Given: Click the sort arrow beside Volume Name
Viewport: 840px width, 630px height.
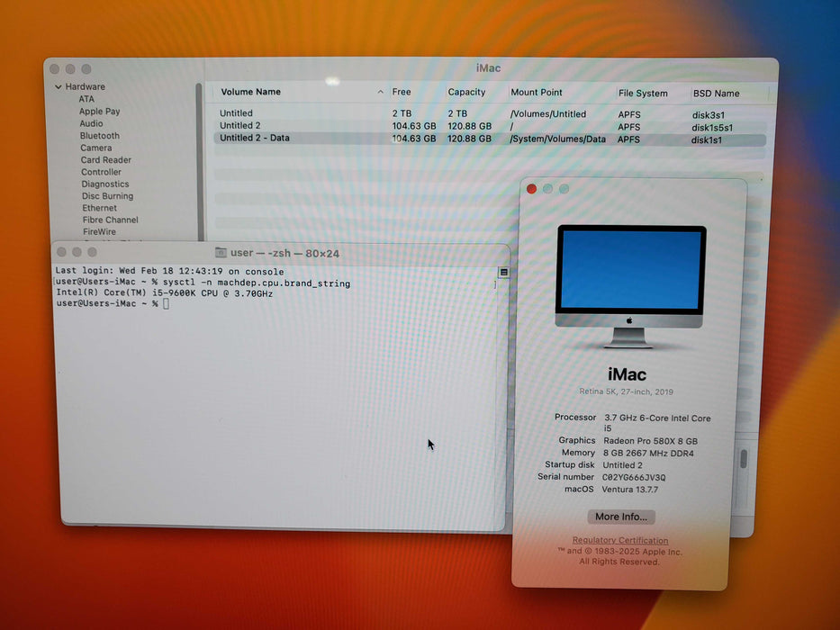Looking at the screenshot, I should click(x=380, y=92).
